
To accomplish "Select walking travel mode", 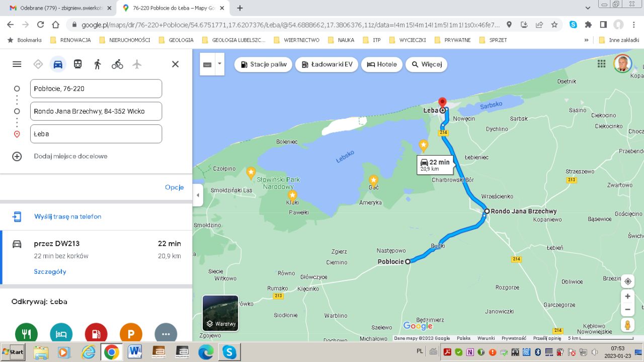I will pos(98,64).
